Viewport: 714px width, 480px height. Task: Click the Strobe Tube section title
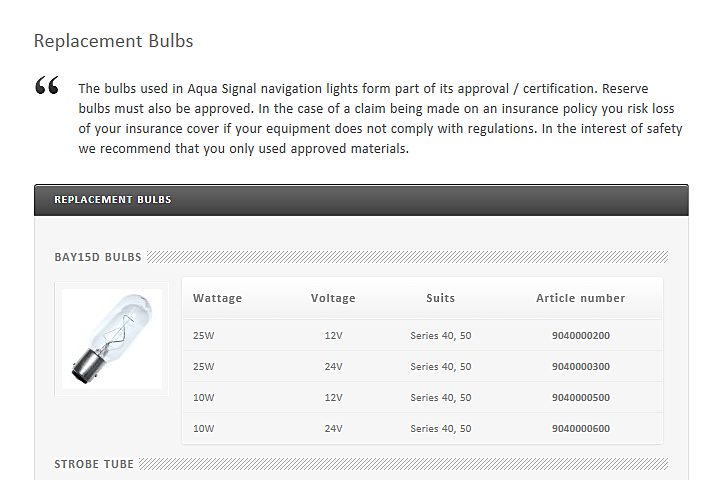(x=94, y=465)
